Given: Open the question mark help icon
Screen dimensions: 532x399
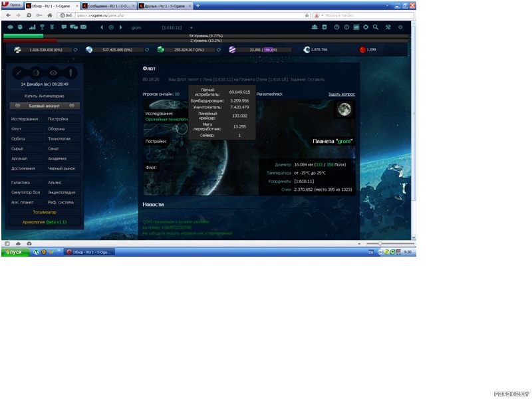Looking at the screenshot, I should (x=336, y=27).
